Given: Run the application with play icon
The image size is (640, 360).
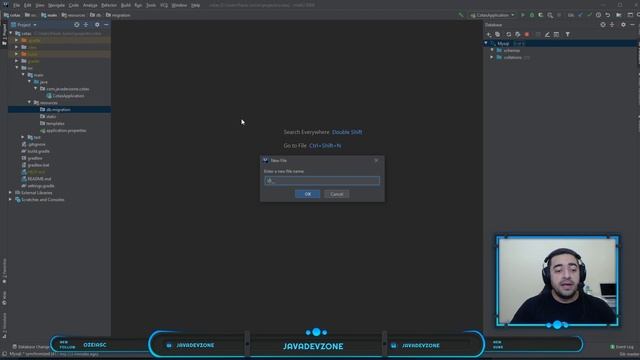Looking at the screenshot, I should (x=523, y=15).
